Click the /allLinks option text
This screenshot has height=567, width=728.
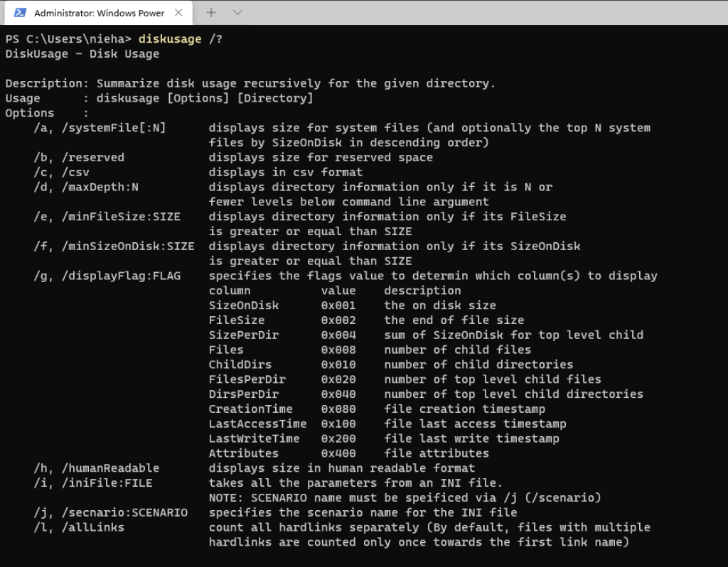point(96,527)
